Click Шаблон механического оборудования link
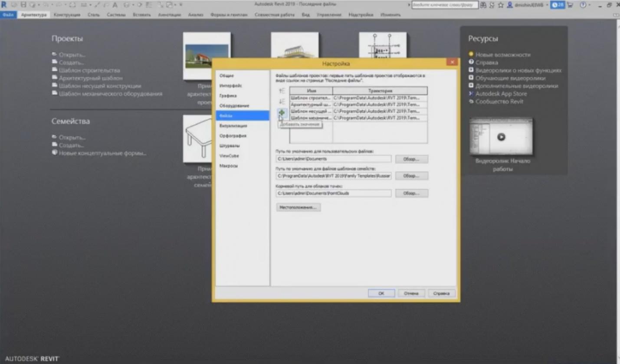 (x=111, y=94)
